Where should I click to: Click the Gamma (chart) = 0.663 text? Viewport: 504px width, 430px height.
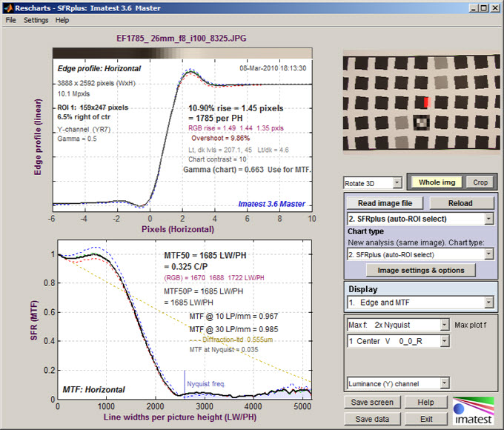coord(223,170)
